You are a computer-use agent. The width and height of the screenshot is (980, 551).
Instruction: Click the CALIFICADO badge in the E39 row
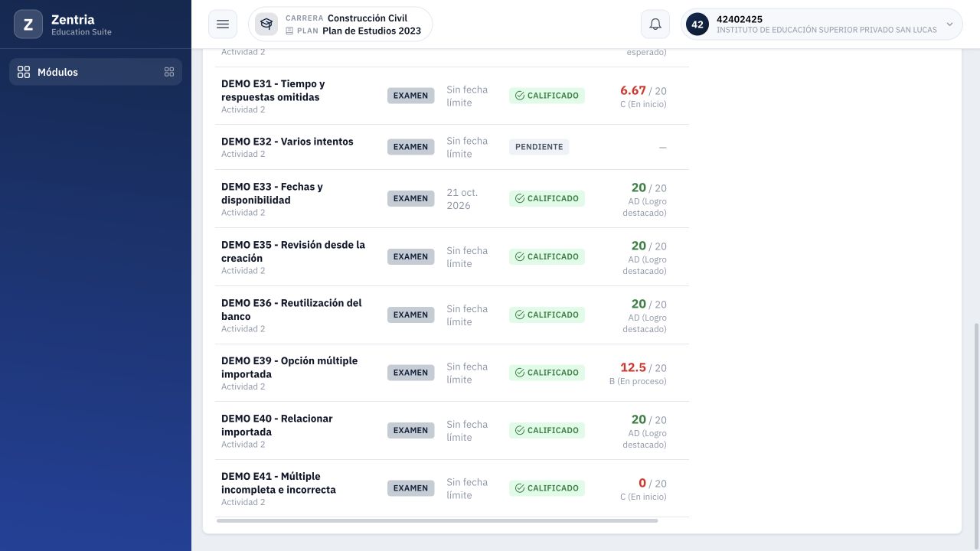(547, 373)
